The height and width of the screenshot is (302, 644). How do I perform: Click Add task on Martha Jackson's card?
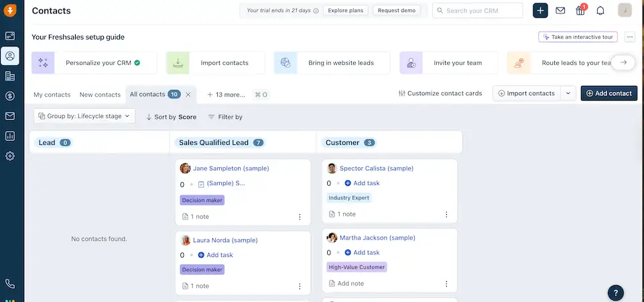363,252
